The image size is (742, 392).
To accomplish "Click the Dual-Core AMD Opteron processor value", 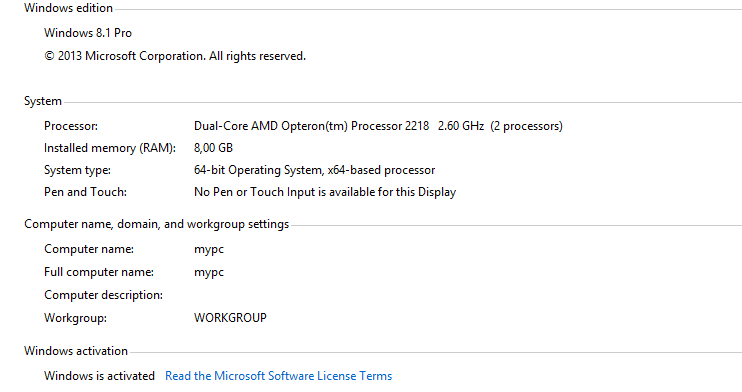I will point(378,126).
